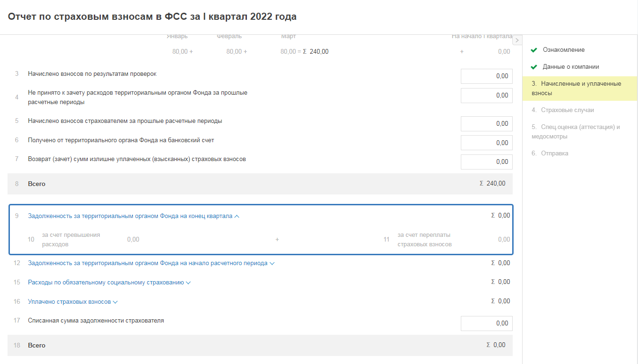Expand Задолженность на начало расчетного периода
Viewport: 638px width, 364px height.
tap(271, 263)
